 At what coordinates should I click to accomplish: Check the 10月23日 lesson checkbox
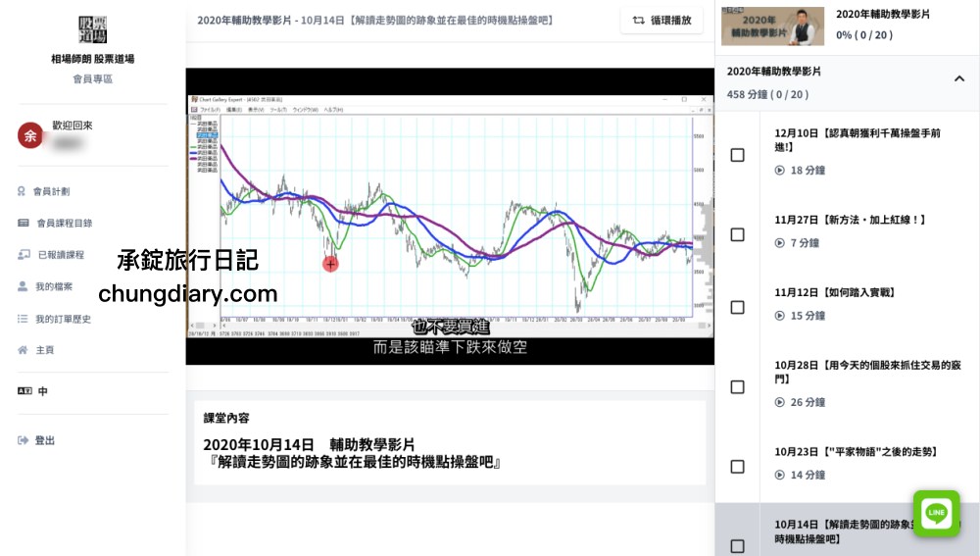[x=738, y=467]
